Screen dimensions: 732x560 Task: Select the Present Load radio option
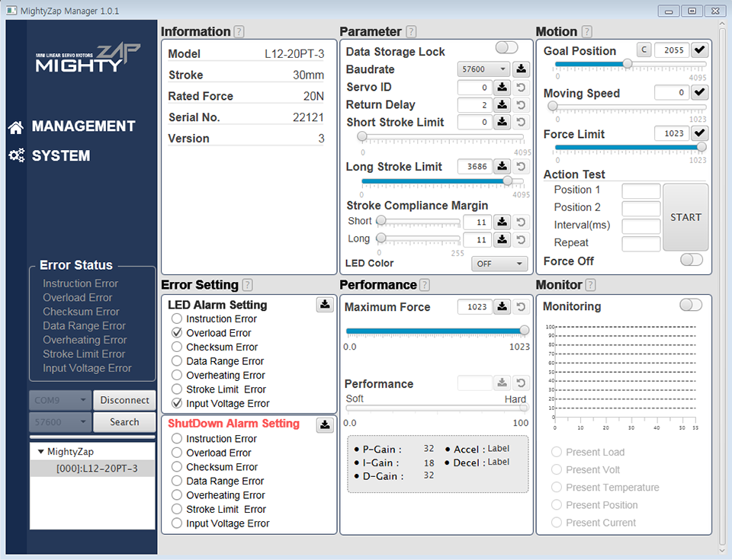click(557, 452)
